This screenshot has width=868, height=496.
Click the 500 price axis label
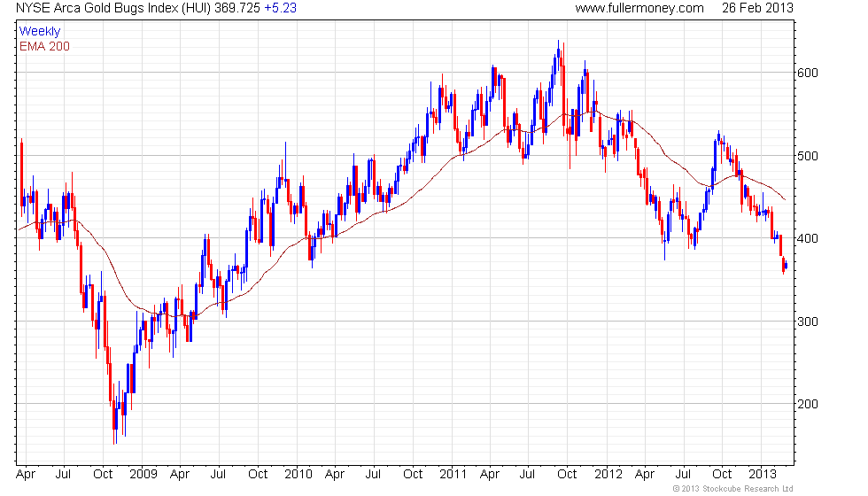point(807,156)
